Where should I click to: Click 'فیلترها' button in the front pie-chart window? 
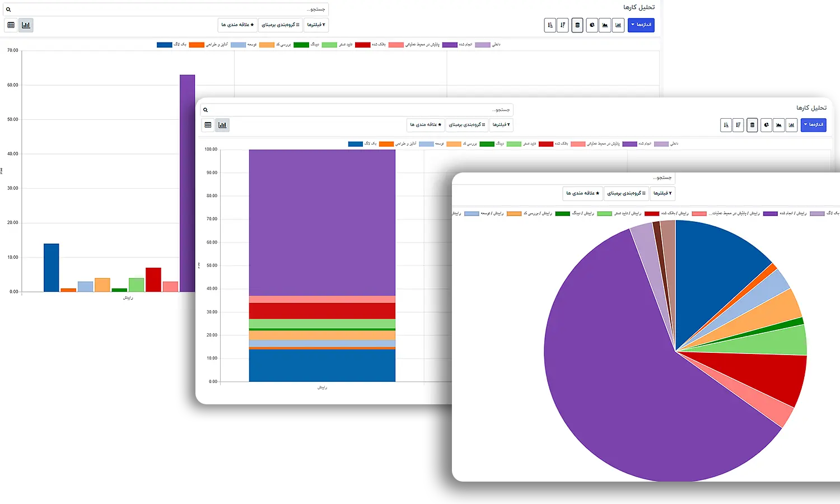click(x=662, y=193)
